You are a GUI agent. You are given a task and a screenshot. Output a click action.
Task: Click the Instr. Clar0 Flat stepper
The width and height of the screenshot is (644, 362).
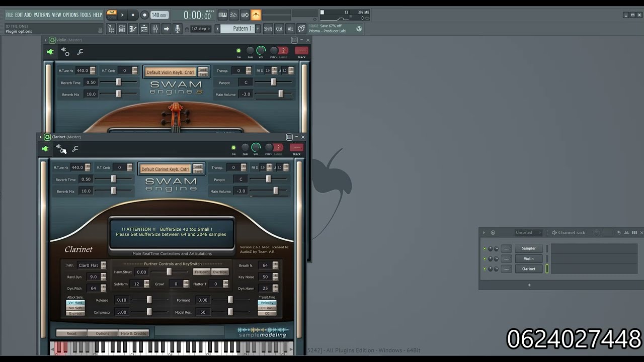[104, 265]
